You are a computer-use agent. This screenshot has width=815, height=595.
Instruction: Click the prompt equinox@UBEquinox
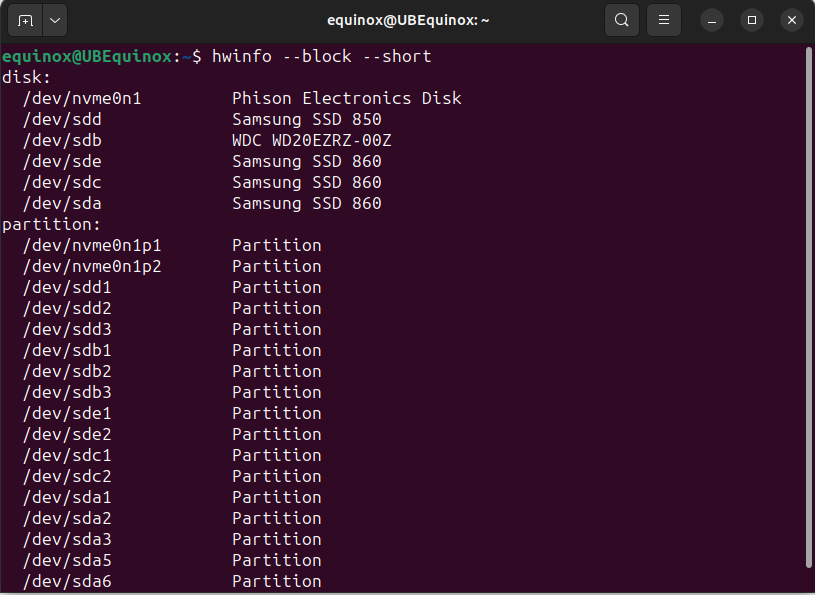87,56
